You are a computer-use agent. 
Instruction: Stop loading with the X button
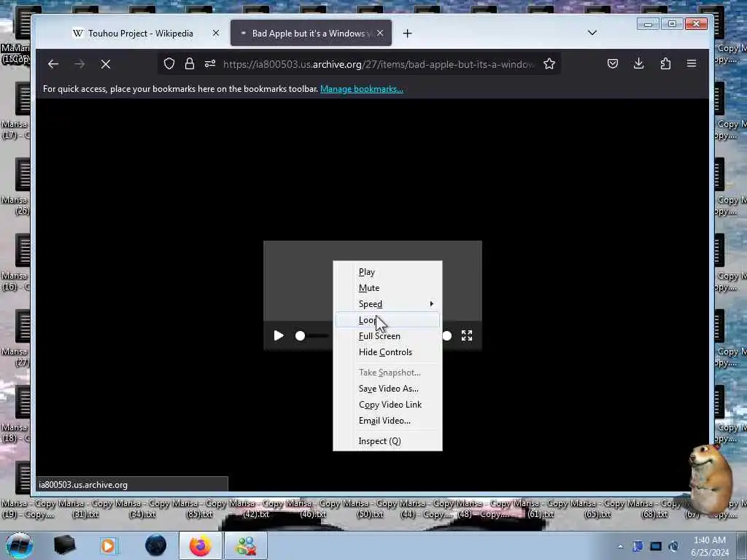pyautogui.click(x=106, y=64)
